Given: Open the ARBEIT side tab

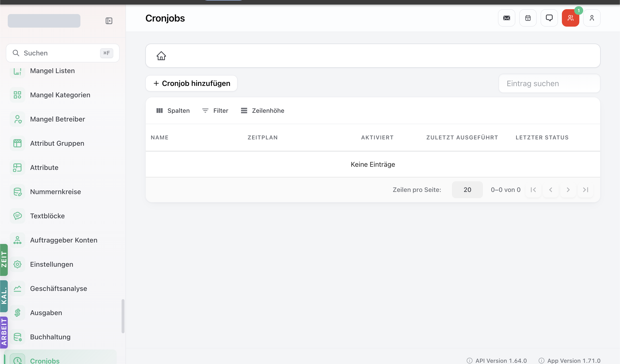Looking at the screenshot, I should (4, 333).
